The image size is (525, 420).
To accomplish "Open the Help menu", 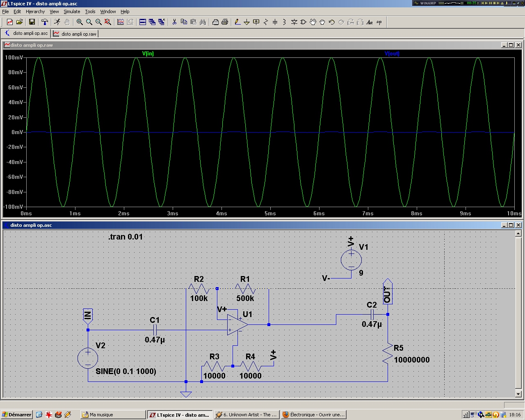I will pos(125,11).
